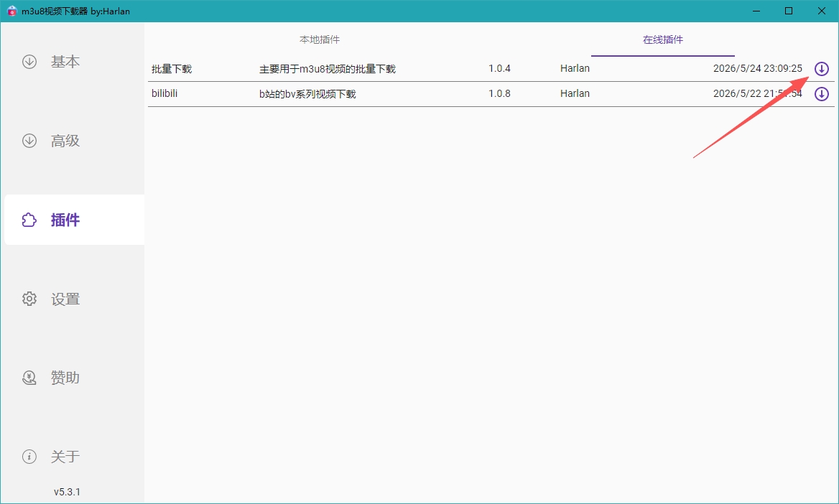Go to the 设置 sidebar label

click(65, 299)
